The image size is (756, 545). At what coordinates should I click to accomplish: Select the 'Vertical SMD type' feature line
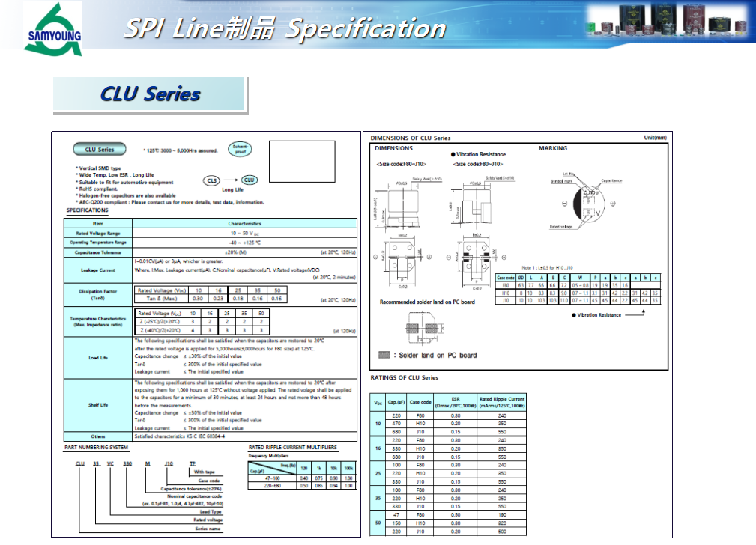(x=98, y=168)
